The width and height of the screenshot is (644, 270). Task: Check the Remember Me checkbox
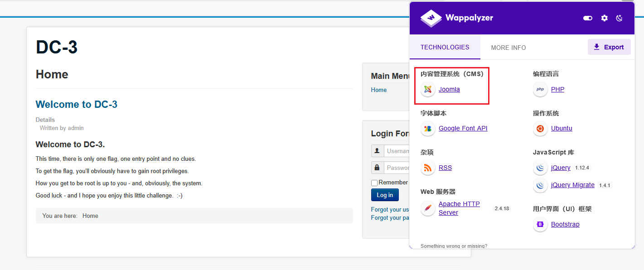[x=374, y=183]
